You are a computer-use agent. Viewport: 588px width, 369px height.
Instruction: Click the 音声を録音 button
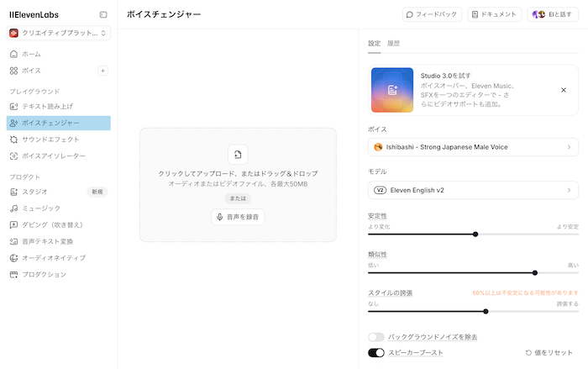238,217
